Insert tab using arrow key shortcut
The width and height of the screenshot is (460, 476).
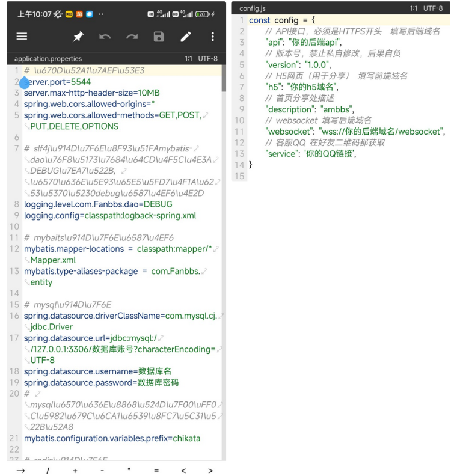coord(21,470)
